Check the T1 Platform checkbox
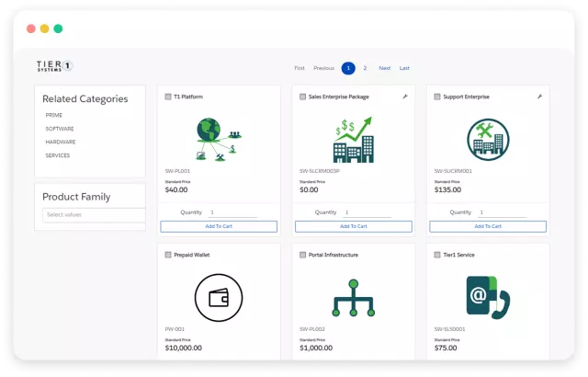588x377 pixels. click(x=167, y=97)
